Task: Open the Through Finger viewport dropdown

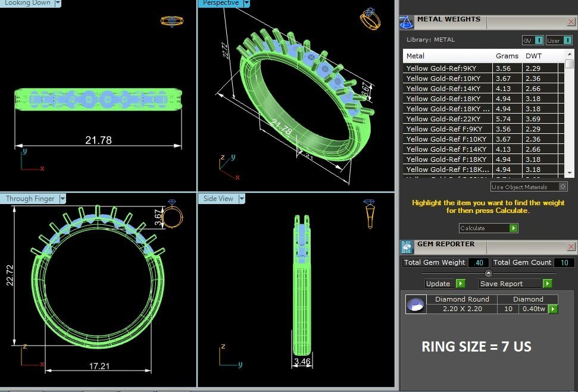Action: coord(63,199)
